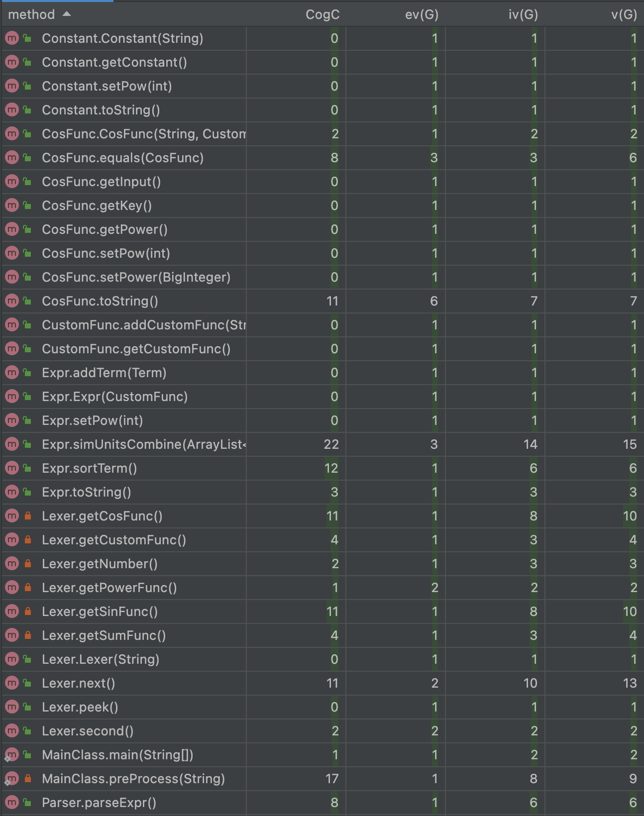
Task: Click the private lock icon for Lexer.getSumFunc()
Action: [28, 635]
